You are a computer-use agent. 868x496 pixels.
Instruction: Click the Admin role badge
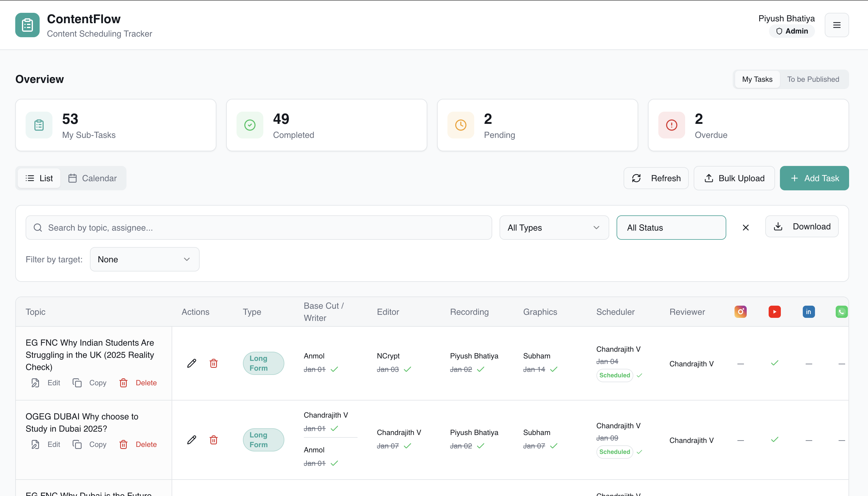792,31
